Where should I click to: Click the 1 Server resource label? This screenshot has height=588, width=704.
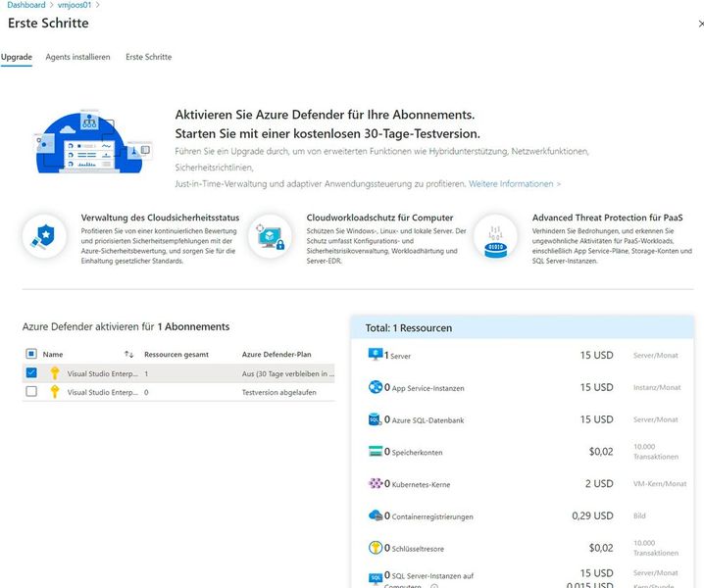(397, 356)
